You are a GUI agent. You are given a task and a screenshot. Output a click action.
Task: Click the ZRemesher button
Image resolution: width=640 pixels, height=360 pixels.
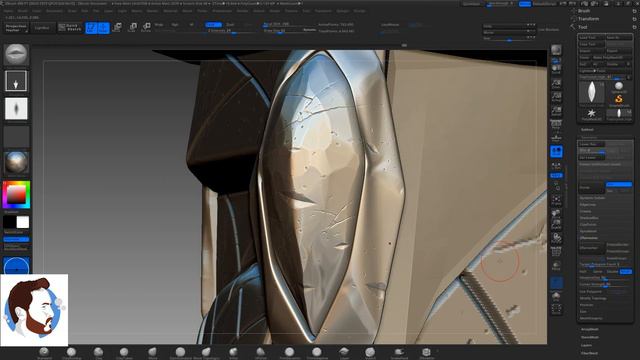[x=591, y=247]
